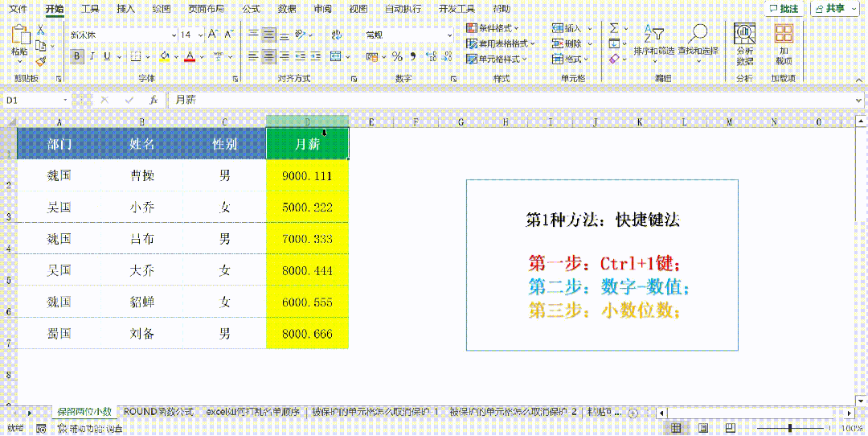Open Sort and Filter (排序和筛选)

[653, 43]
